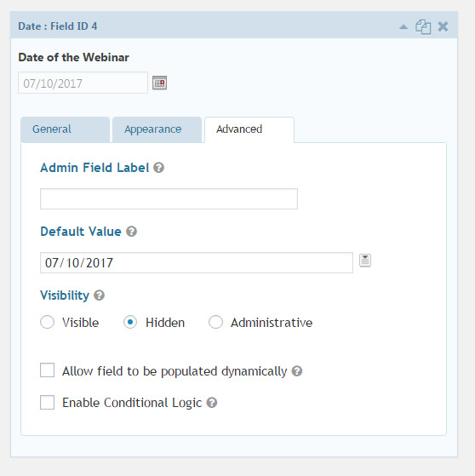Check Enable Conditional Logic box

(x=48, y=402)
